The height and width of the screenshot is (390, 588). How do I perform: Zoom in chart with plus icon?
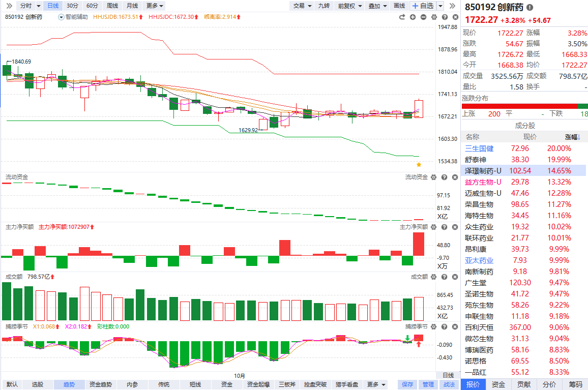[x=413, y=17]
